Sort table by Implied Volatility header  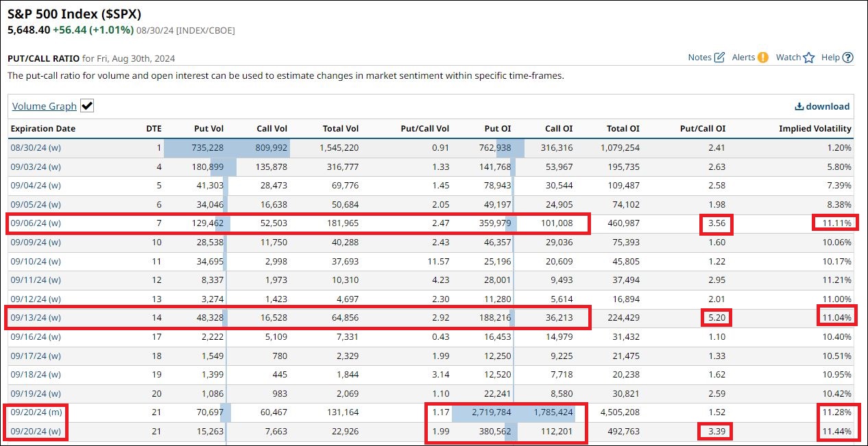coord(815,129)
